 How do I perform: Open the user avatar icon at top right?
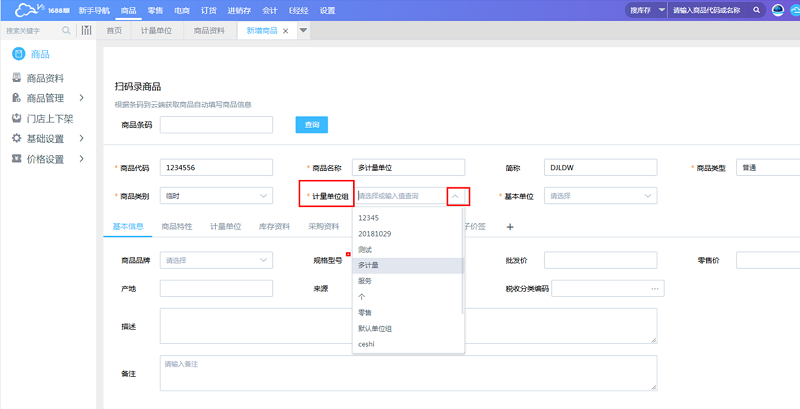click(x=780, y=10)
